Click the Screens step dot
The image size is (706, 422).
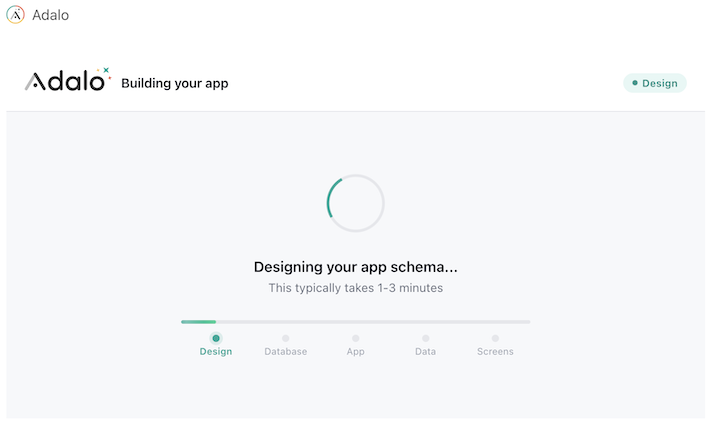[x=495, y=338]
